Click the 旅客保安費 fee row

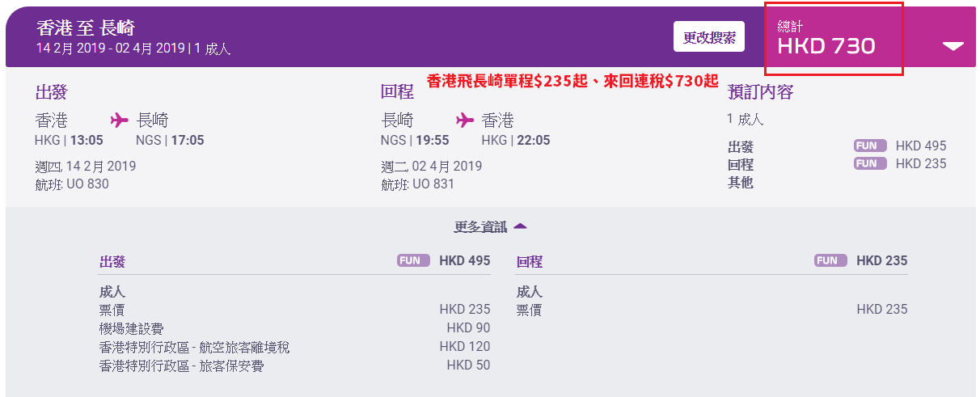point(294,366)
